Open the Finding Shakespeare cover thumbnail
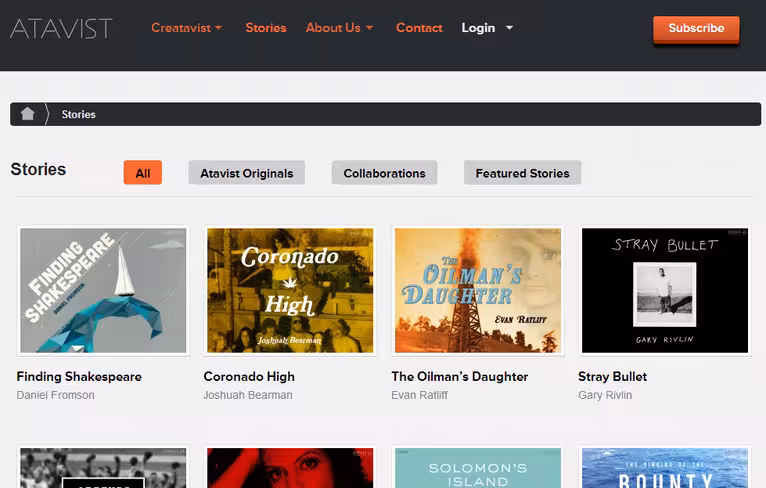 [103, 291]
